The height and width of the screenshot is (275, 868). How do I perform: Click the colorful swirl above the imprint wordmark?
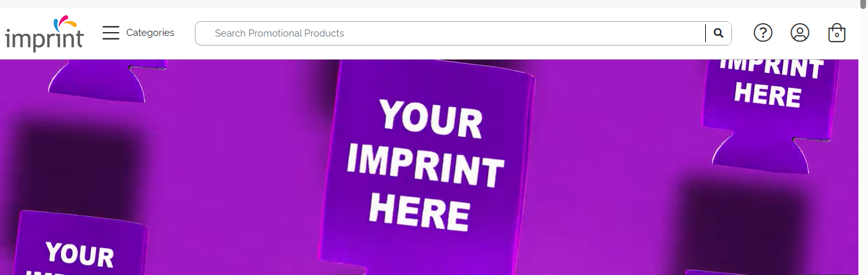[x=65, y=23]
